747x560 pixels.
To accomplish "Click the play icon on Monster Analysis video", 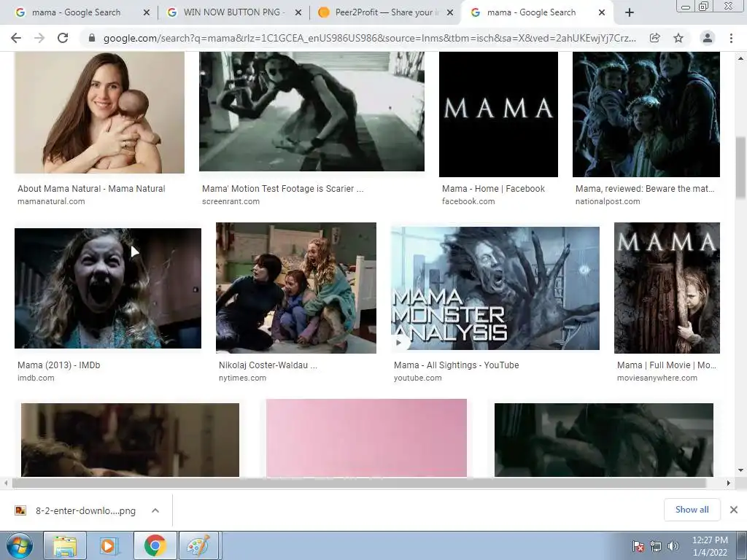I will click(400, 341).
